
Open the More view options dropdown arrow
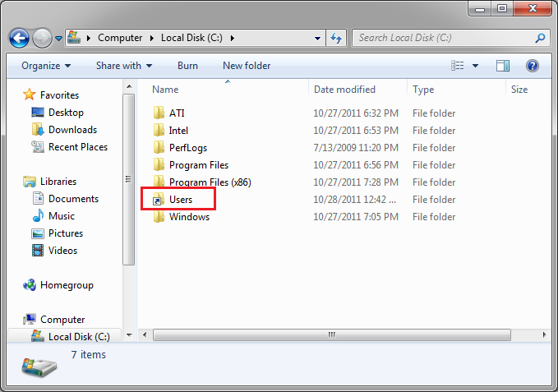[x=475, y=66]
